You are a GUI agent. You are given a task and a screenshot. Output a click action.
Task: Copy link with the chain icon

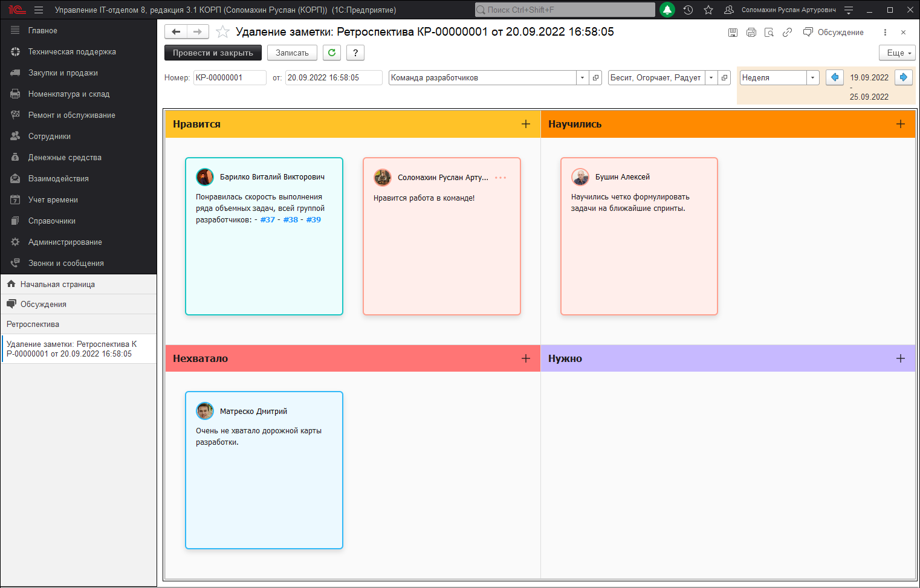(x=787, y=33)
